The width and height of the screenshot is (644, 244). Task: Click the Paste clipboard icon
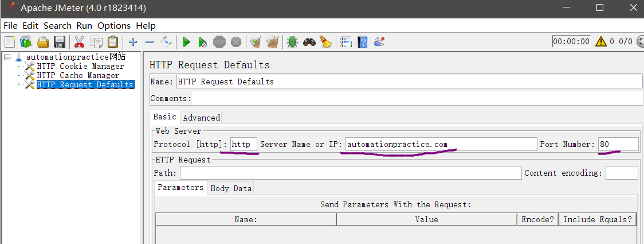pos(113,41)
